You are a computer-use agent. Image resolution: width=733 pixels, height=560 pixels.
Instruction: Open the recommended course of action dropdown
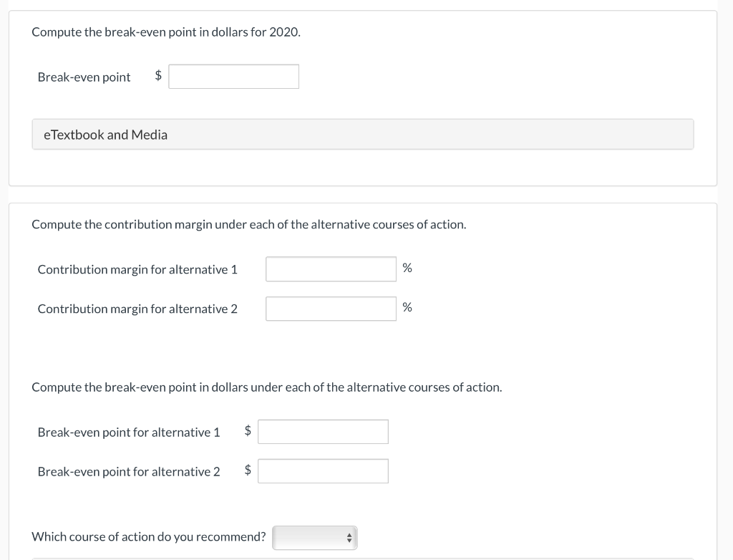[x=314, y=537]
